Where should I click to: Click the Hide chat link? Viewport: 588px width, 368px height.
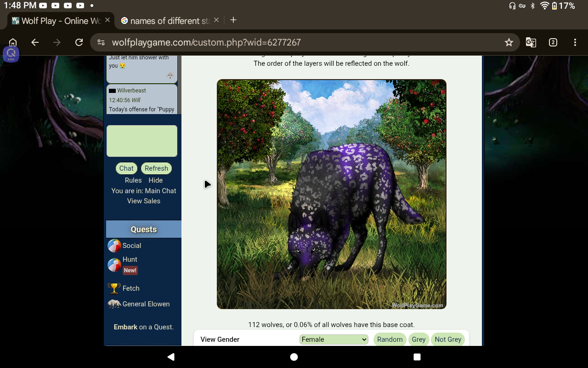[x=156, y=180]
